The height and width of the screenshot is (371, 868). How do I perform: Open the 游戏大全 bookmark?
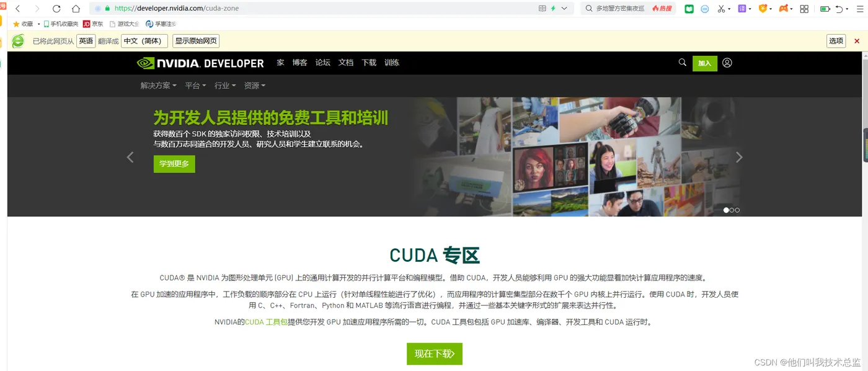(x=124, y=24)
